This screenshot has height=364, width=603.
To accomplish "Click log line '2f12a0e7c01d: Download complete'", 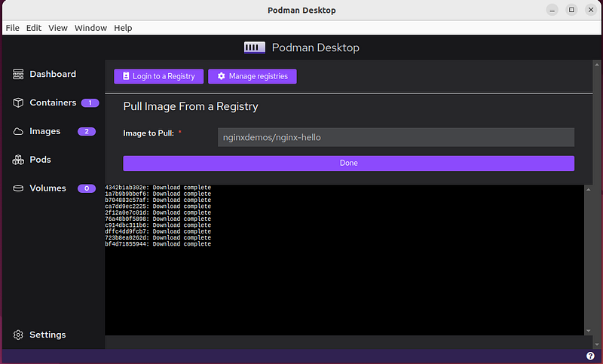I will 158,213.
